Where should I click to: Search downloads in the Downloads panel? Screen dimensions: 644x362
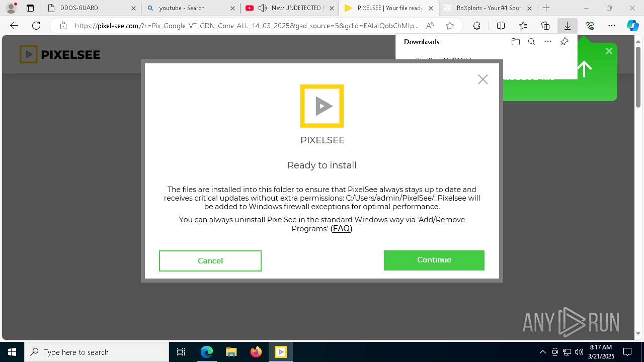(x=531, y=42)
